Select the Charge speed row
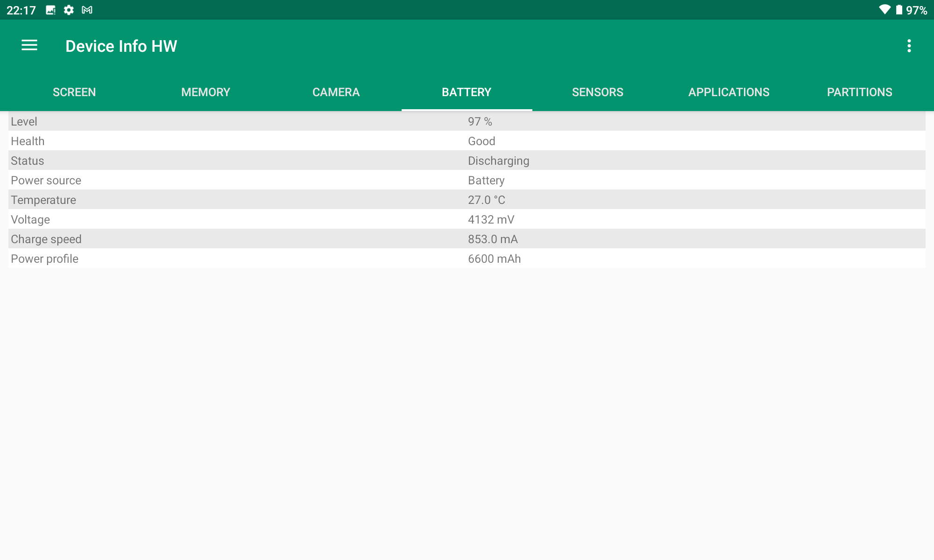934x560 pixels. click(467, 239)
